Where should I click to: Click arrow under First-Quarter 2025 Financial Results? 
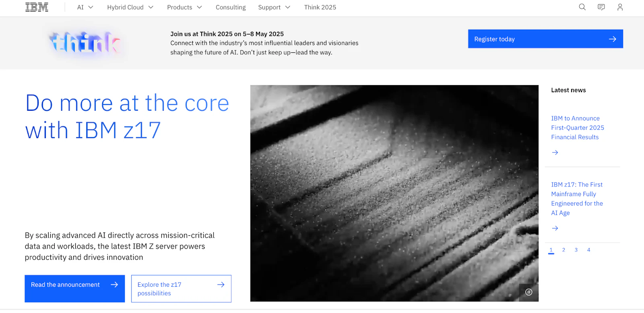tap(555, 152)
